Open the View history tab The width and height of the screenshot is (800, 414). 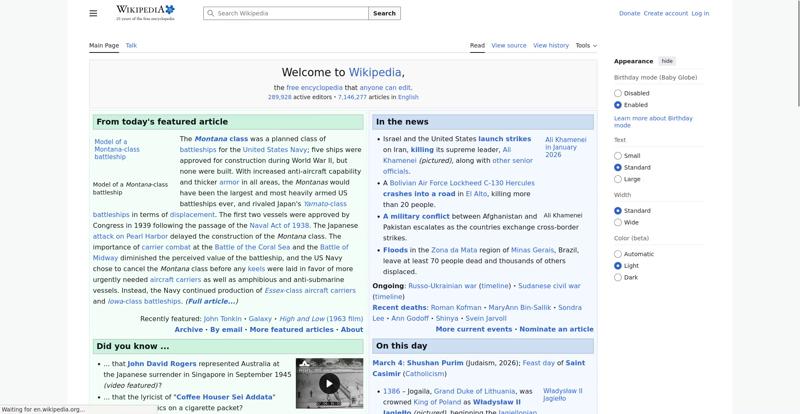click(551, 45)
